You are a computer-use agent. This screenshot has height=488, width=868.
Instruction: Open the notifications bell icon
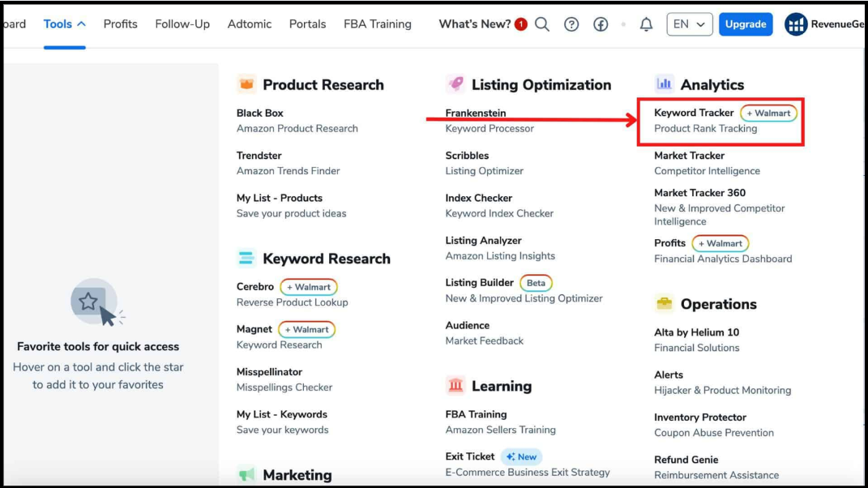click(646, 24)
